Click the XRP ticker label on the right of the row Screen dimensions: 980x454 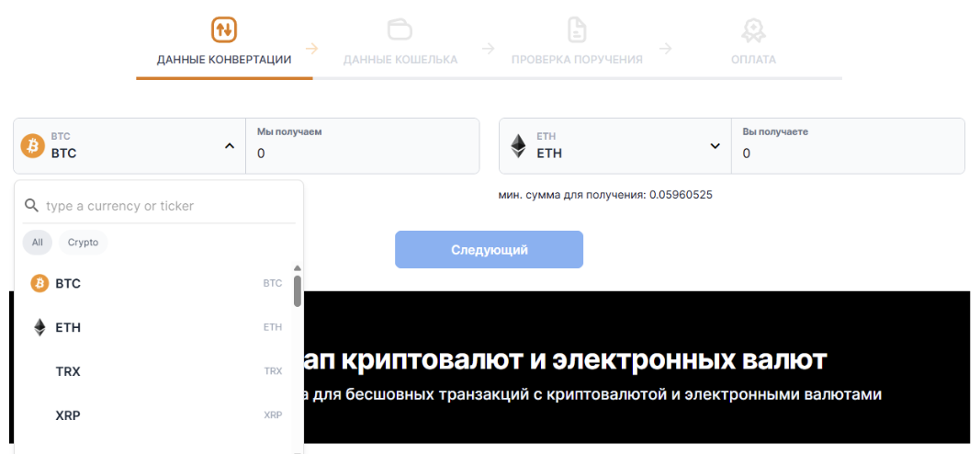pos(273,415)
